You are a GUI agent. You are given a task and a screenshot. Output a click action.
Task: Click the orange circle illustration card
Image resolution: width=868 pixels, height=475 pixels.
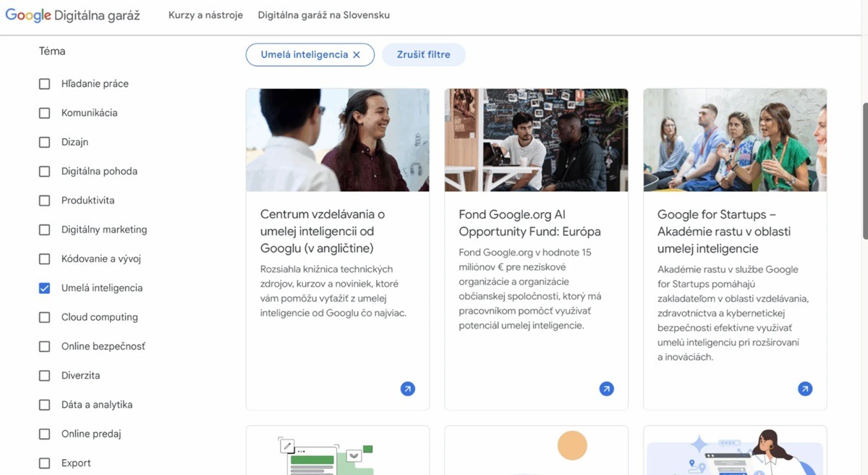536,450
